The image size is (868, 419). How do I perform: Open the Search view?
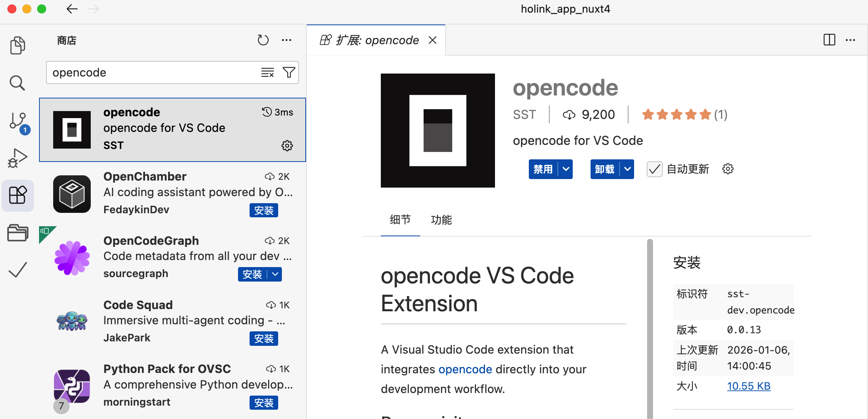coord(17,83)
